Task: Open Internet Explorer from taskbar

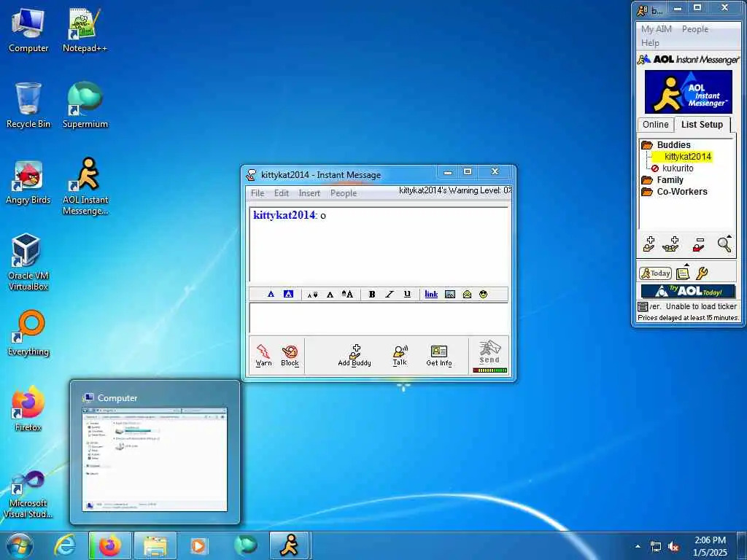Action: [65, 545]
